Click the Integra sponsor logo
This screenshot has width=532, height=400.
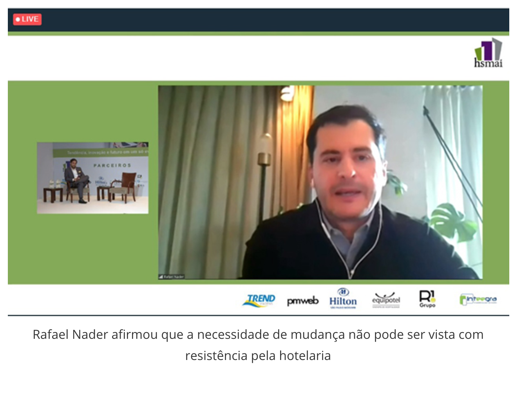tap(478, 299)
